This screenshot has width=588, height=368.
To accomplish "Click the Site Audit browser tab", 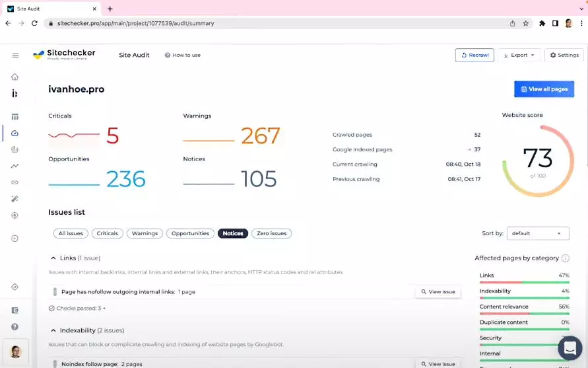I will [x=51, y=9].
